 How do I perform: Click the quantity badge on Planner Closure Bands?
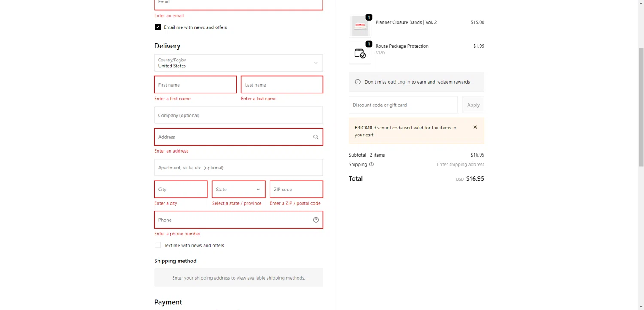pyautogui.click(x=369, y=17)
